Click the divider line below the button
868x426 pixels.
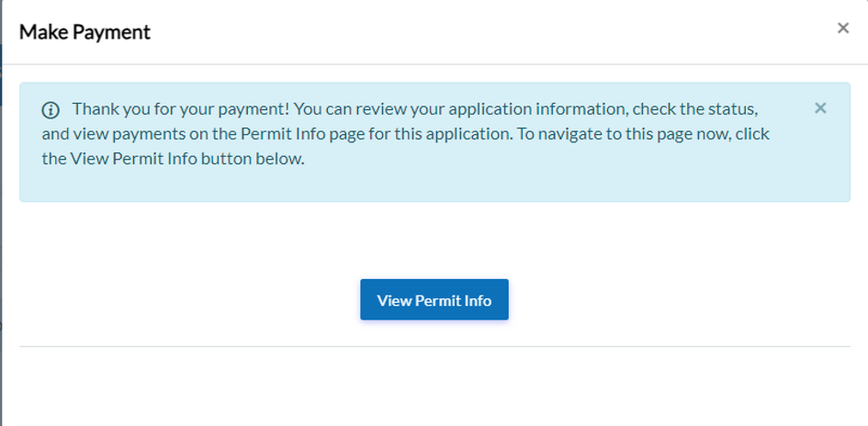pos(434,346)
